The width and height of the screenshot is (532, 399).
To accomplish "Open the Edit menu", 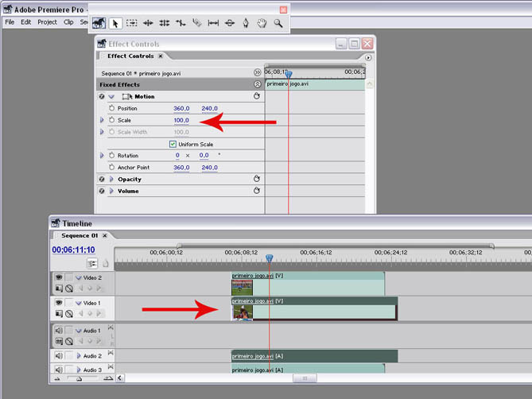I will tap(26, 22).
